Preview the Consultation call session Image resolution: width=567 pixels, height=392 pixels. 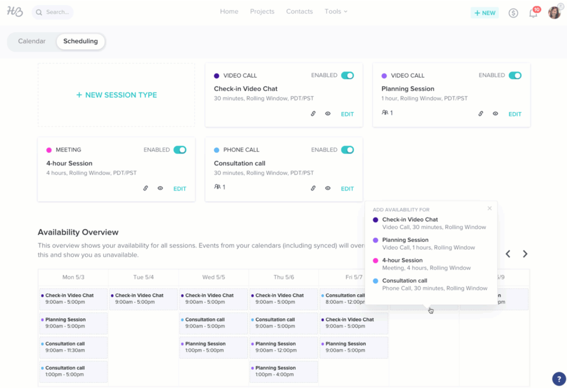click(328, 188)
